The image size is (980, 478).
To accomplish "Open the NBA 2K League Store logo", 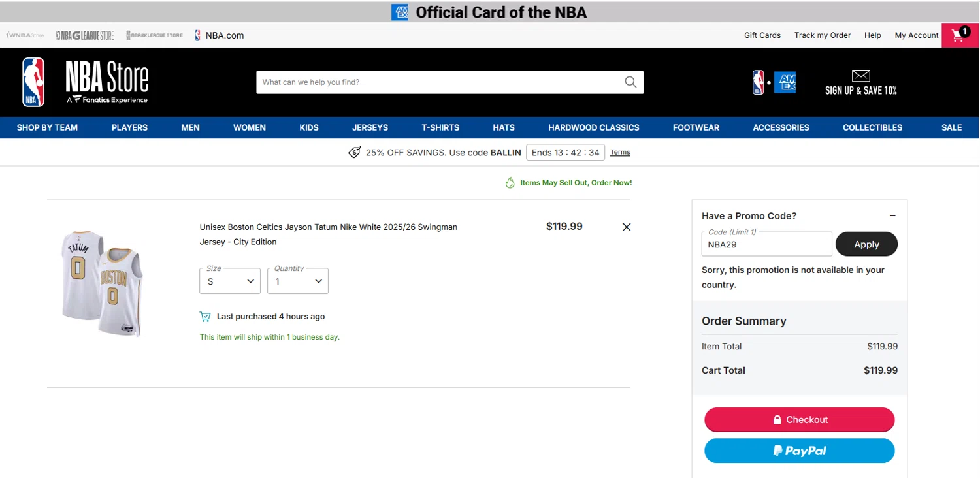I will [155, 35].
